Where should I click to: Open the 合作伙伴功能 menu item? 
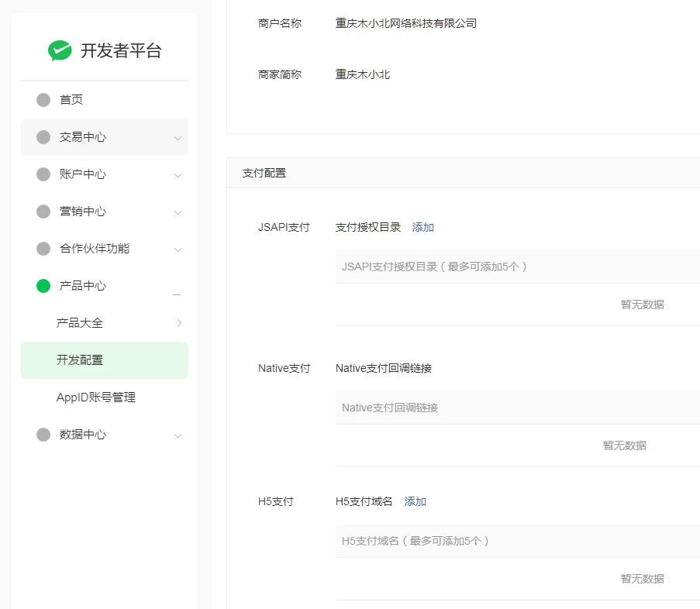pos(105,249)
